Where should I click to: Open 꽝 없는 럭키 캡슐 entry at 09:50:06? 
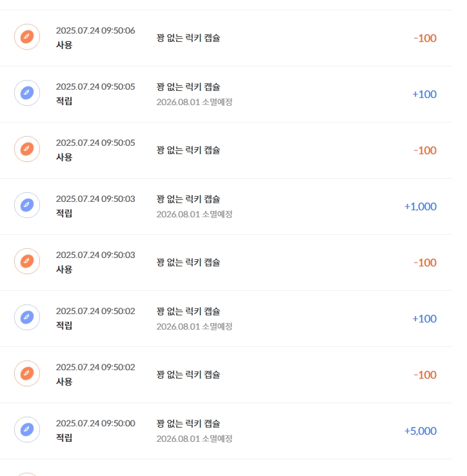(188, 38)
